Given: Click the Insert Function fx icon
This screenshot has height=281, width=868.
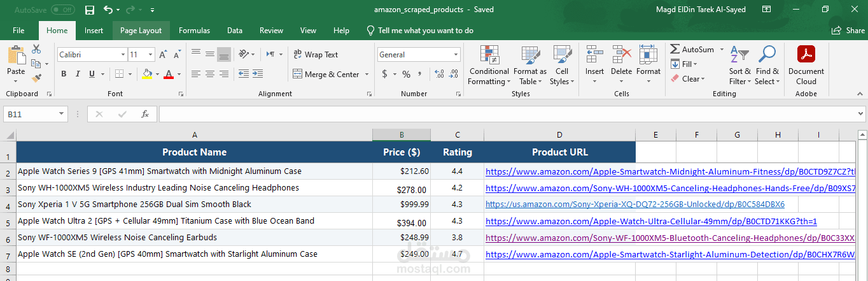Looking at the screenshot, I should (145, 114).
